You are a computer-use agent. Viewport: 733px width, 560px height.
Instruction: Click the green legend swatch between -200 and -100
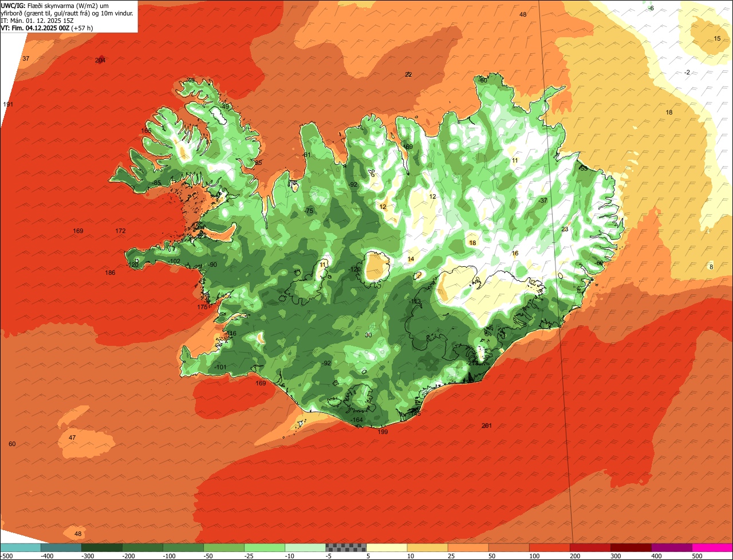[143, 547]
